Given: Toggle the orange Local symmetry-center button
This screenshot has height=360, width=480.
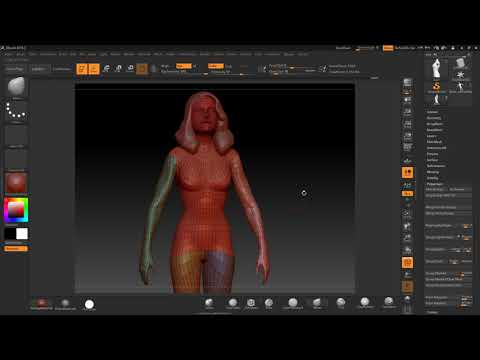Looking at the screenshot, I should (x=407, y=173).
